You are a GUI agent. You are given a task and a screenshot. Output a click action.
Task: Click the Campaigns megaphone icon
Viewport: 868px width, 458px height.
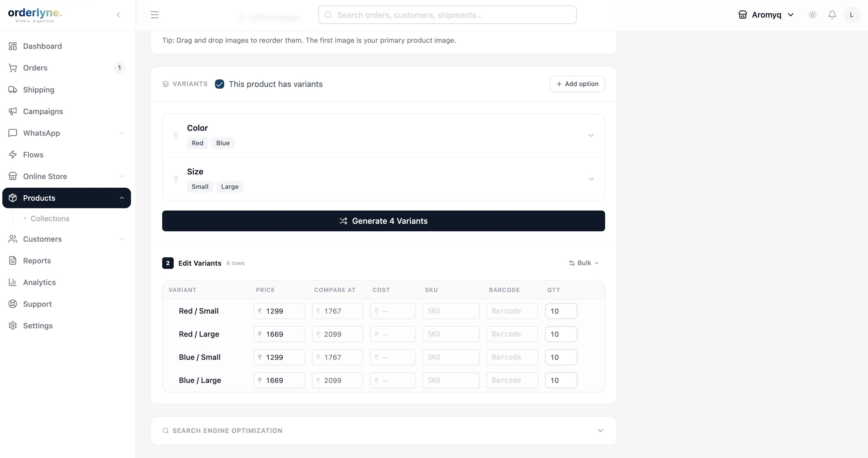click(13, 111)
